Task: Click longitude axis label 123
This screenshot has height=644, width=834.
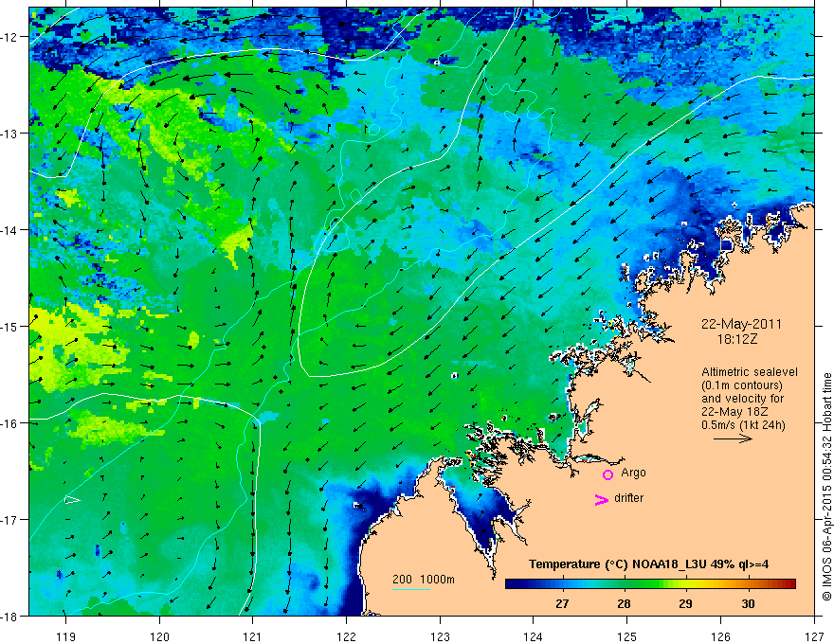Action: 440,636
